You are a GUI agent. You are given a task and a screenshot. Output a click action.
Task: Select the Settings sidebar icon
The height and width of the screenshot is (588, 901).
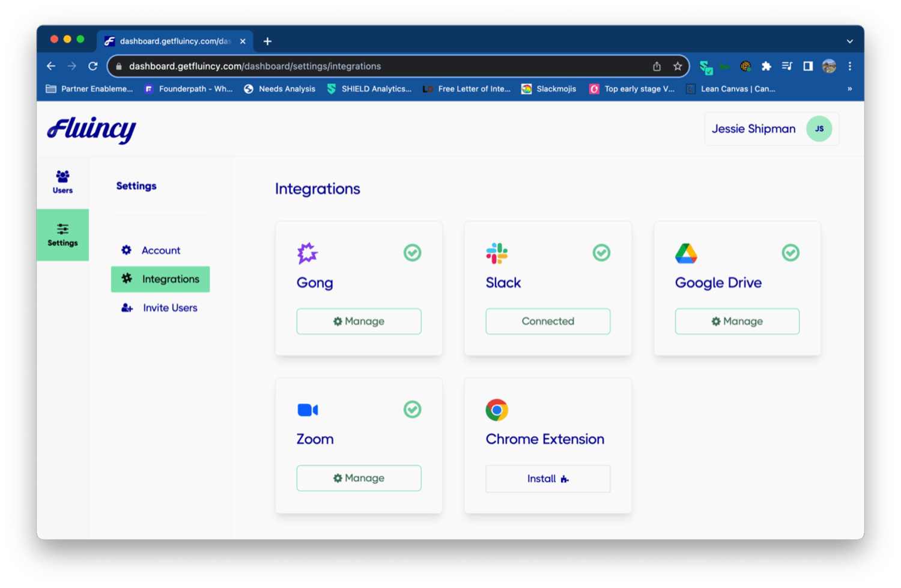(x=62, y=235)
